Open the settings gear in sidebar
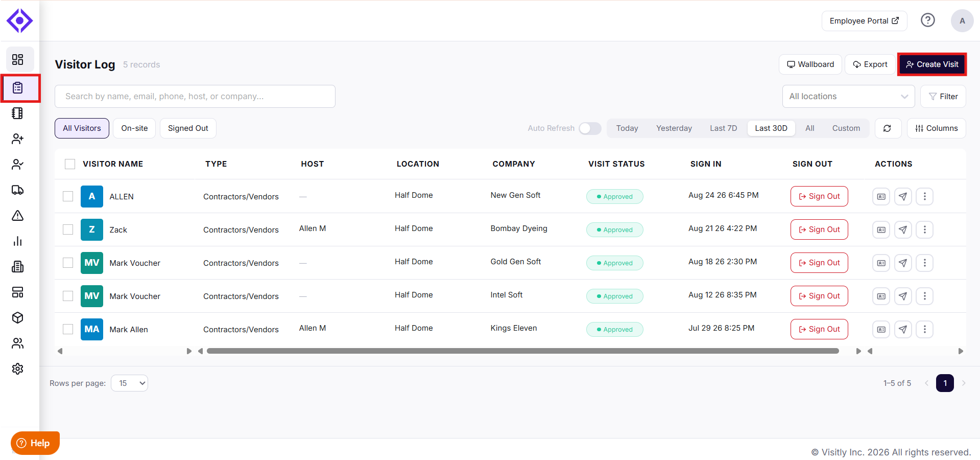The height and width of the screenshot is (460, 980). point(18,369)
